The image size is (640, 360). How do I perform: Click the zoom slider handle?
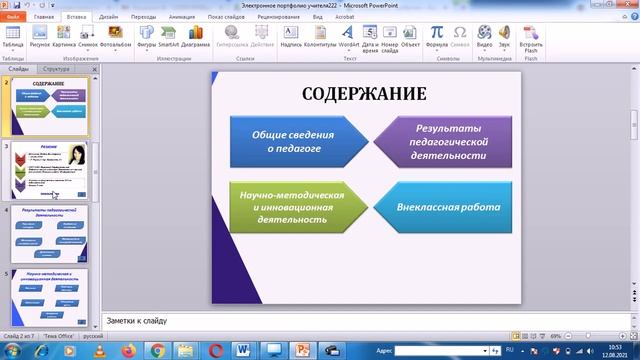[588, 336]
